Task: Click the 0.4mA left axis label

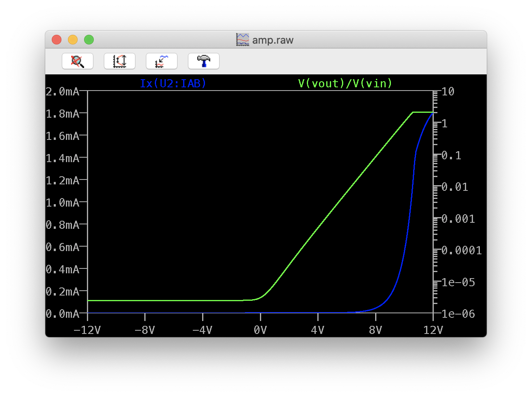Action: point(63,269)
